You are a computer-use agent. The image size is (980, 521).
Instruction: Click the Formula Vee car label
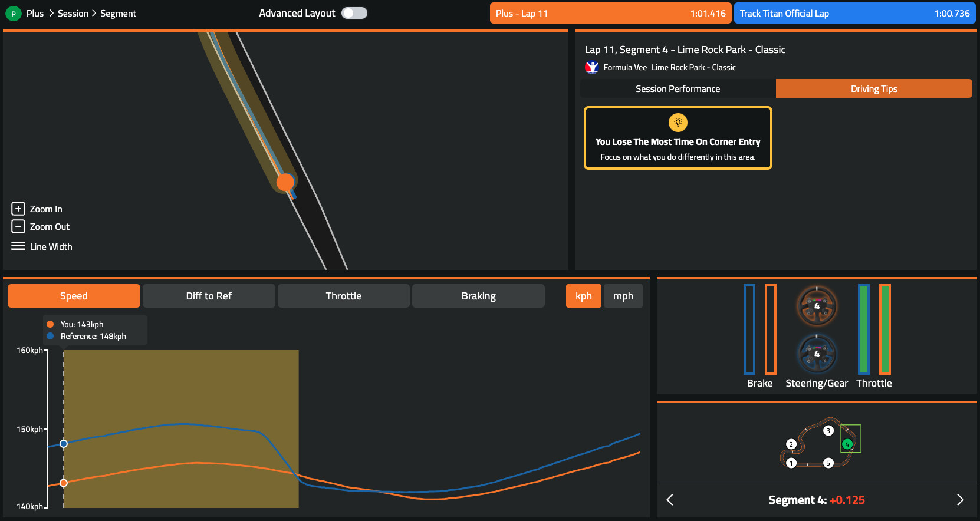pos(625,67)
